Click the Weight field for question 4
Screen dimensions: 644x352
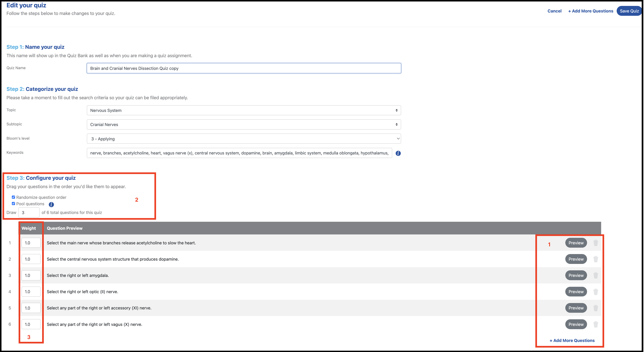pyautogui.click(x=31, y=291)
